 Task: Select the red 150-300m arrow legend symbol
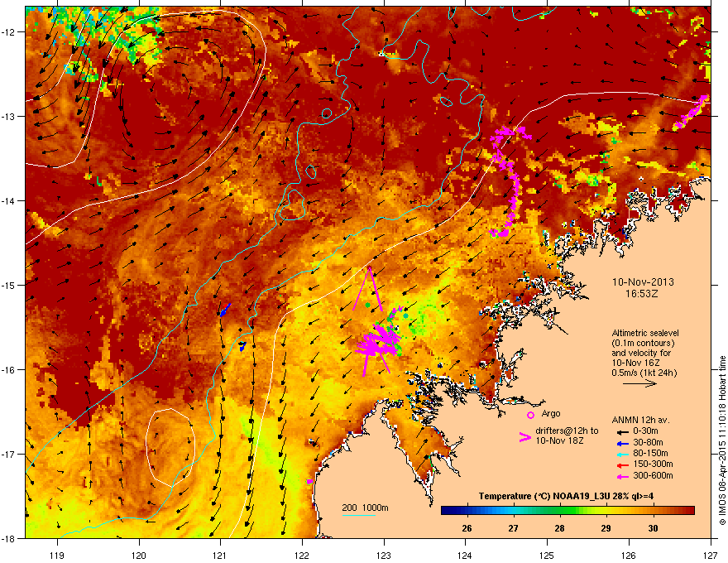click(x=623, y=465)
